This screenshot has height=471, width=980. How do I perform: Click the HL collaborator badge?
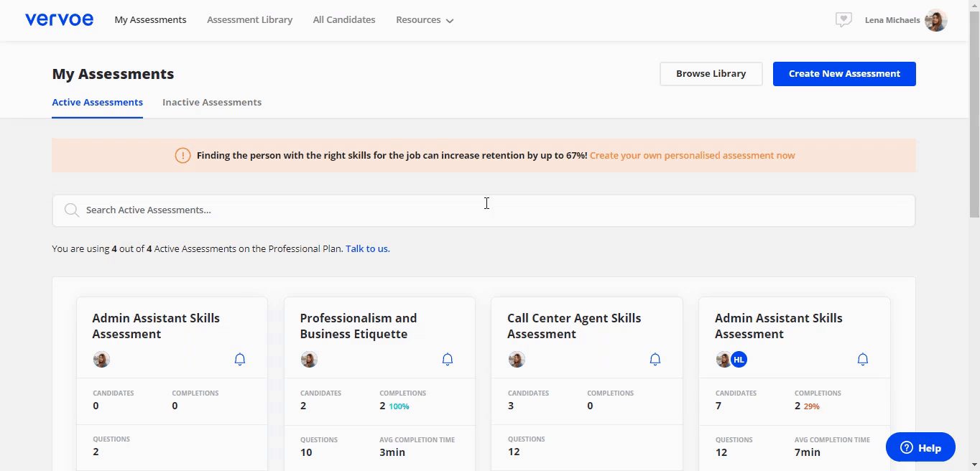[x=739, y=360]
